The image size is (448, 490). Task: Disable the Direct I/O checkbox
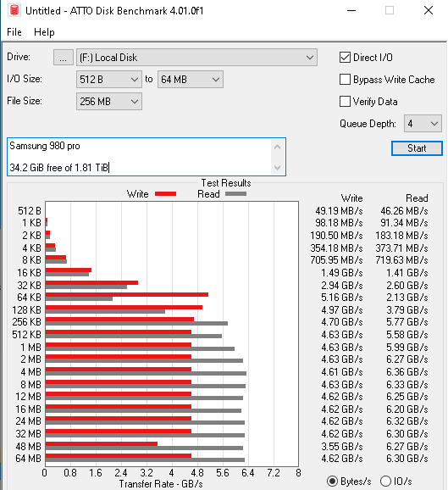point(345,58)
